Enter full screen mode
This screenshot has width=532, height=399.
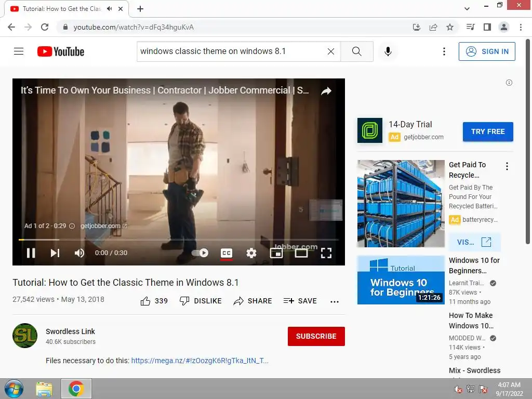tap(326, 253)
